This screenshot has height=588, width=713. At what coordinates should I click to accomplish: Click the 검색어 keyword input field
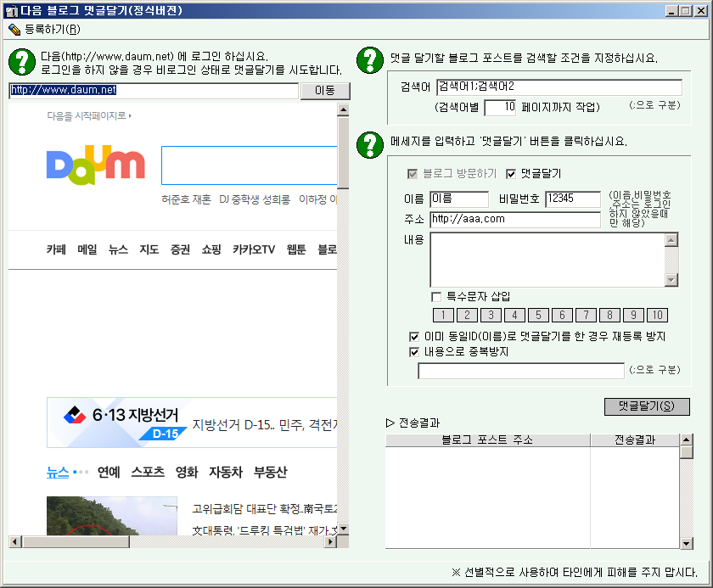point(559,87)
